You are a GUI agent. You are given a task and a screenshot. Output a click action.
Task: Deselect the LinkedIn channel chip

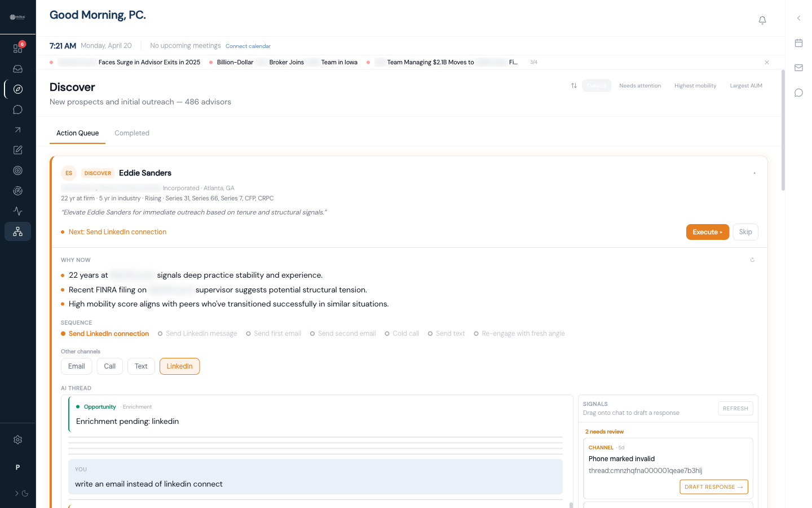179,366
